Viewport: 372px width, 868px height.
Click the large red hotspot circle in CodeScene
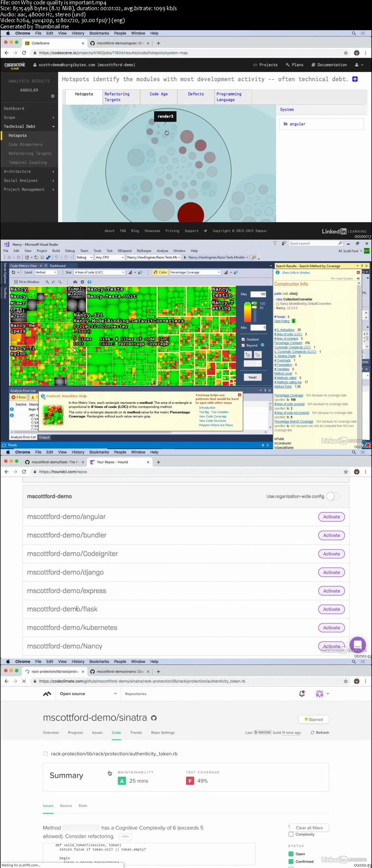pos(191,212)
